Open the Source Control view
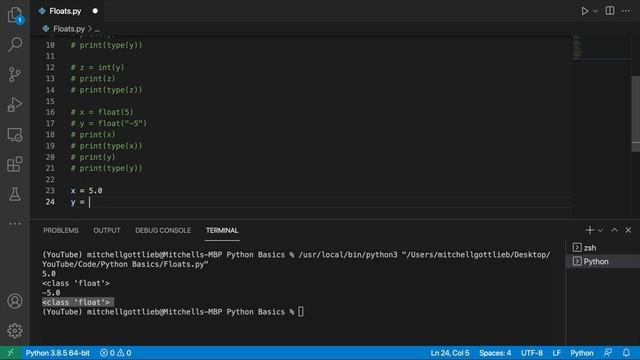Screen dimensions: 640x360 click(x=15, y=75)
